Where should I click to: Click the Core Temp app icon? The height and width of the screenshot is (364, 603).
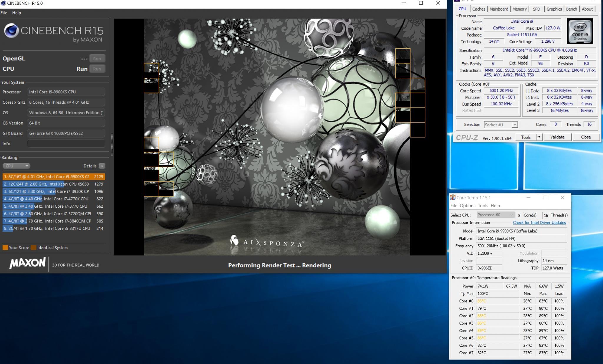tap(453, 197)
